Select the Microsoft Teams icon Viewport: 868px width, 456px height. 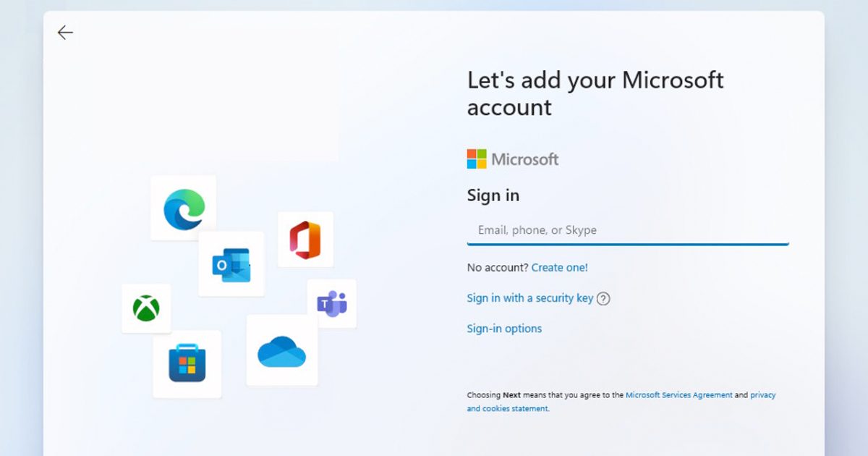(x=332, y=303)
